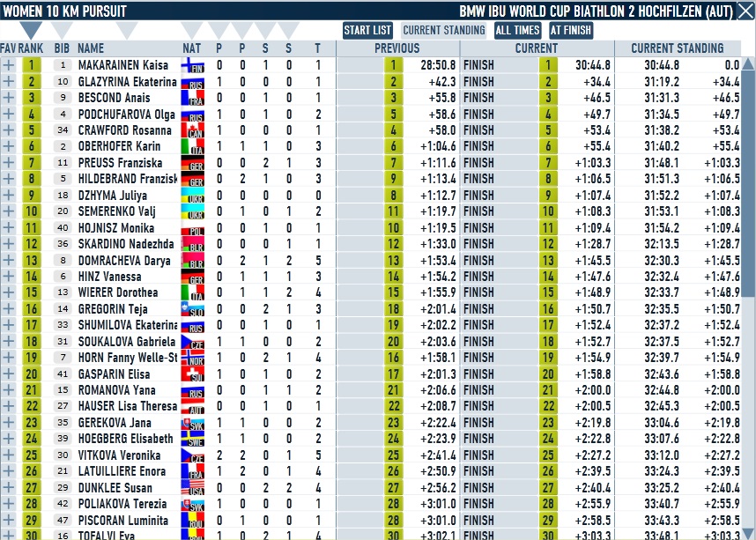This screenshot has height=540, width=756.
Task: Favorite PREUSS Franziska with plus icon
Action: 8,162
